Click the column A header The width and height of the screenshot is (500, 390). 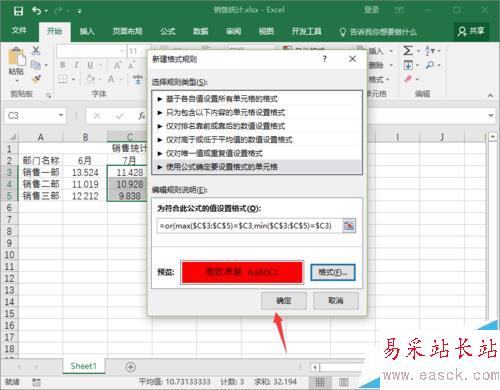click(41, 137)
